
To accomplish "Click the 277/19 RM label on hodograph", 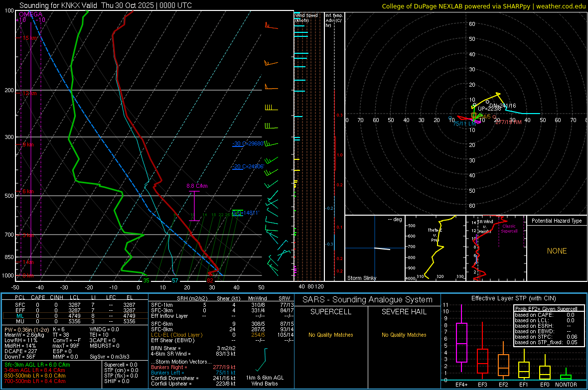I will 508,122.
